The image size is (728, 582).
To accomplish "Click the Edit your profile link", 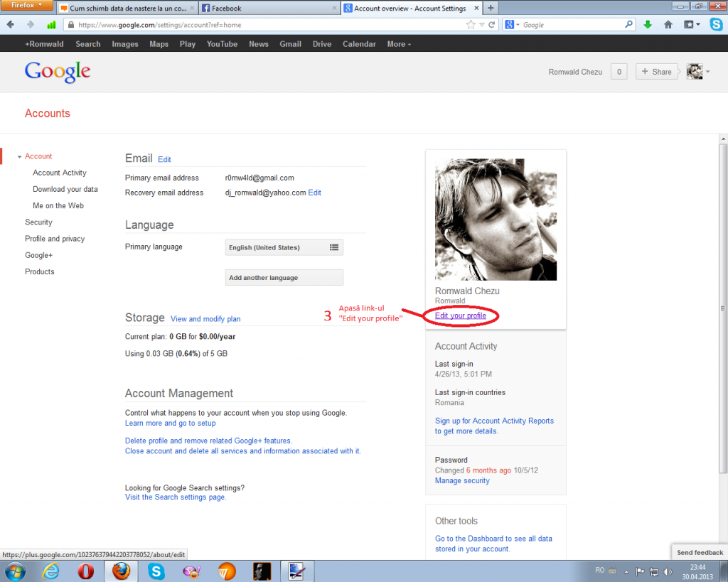I will click(460, 316).
